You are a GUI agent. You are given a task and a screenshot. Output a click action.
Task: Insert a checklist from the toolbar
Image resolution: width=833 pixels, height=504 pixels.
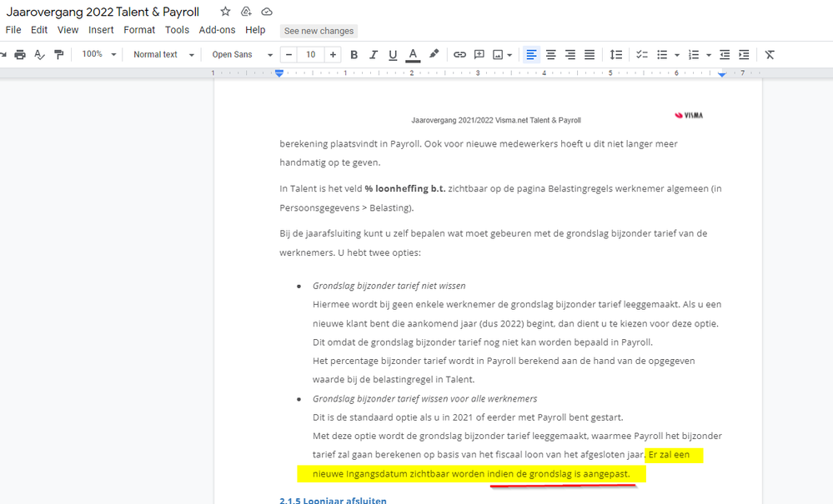click(x=642, y=55)
